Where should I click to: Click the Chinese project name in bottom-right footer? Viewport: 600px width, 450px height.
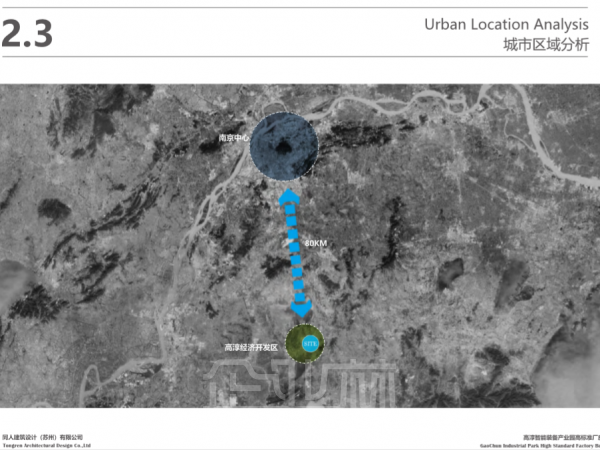(x=561, y=437)
